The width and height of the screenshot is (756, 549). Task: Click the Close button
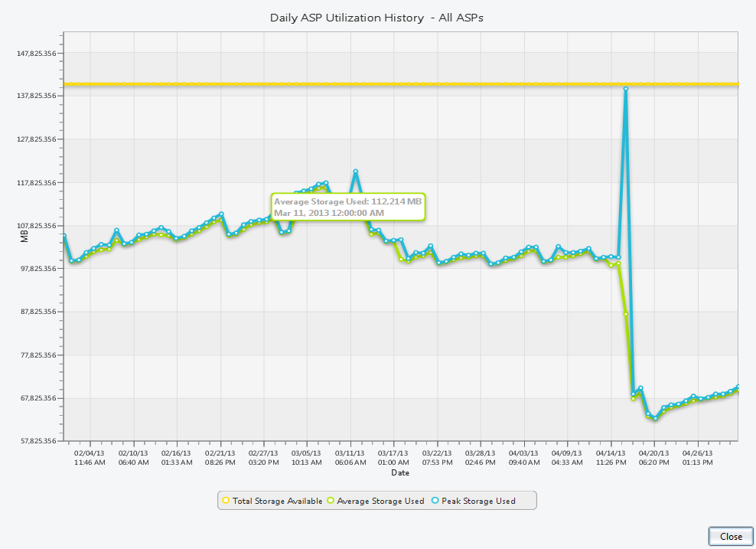[731, 537]
